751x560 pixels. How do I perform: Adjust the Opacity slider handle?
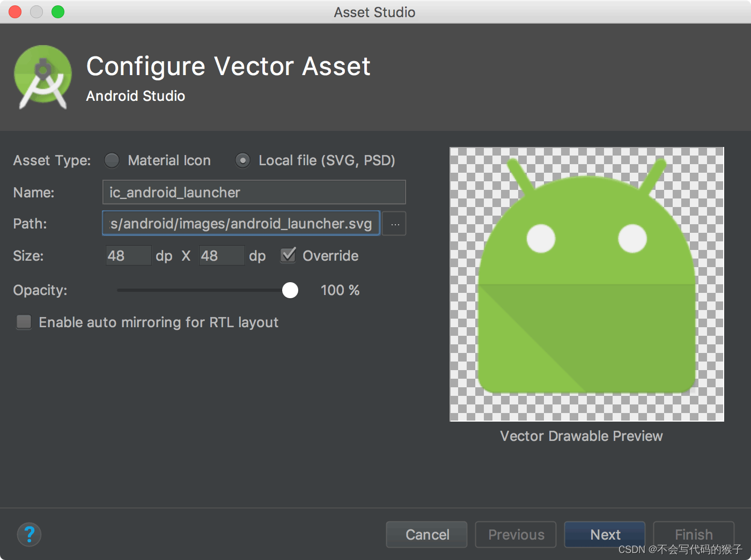tap(290, 290)
